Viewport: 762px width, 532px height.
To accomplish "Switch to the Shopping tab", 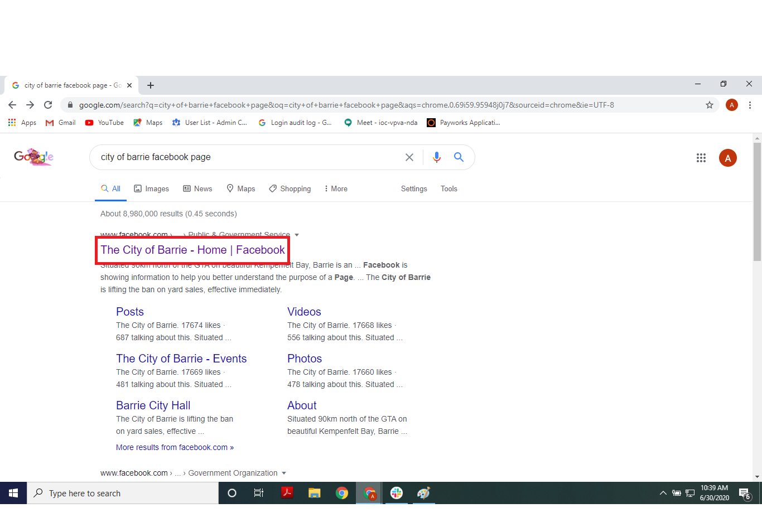I will (290, 189).
